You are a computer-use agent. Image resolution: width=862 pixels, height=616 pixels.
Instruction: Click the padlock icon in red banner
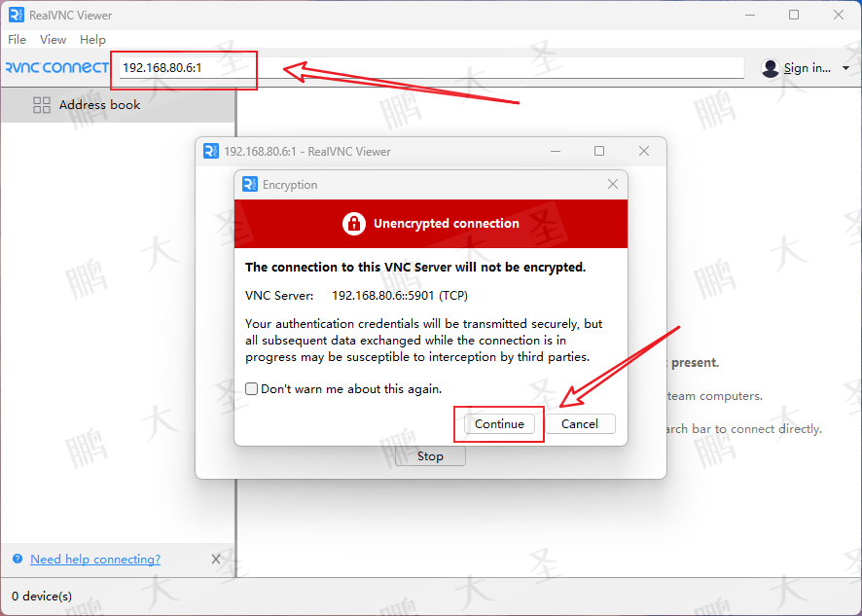354,223
